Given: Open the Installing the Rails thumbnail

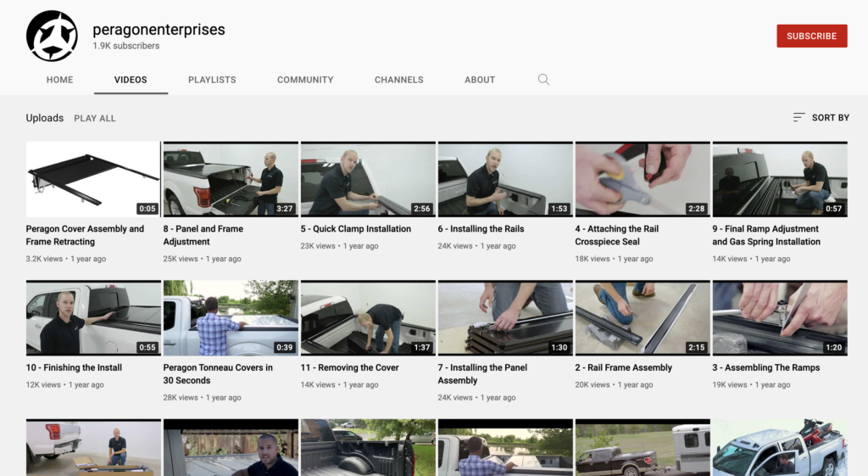Looking at the screenshot, I should click(x=505, y=179).
